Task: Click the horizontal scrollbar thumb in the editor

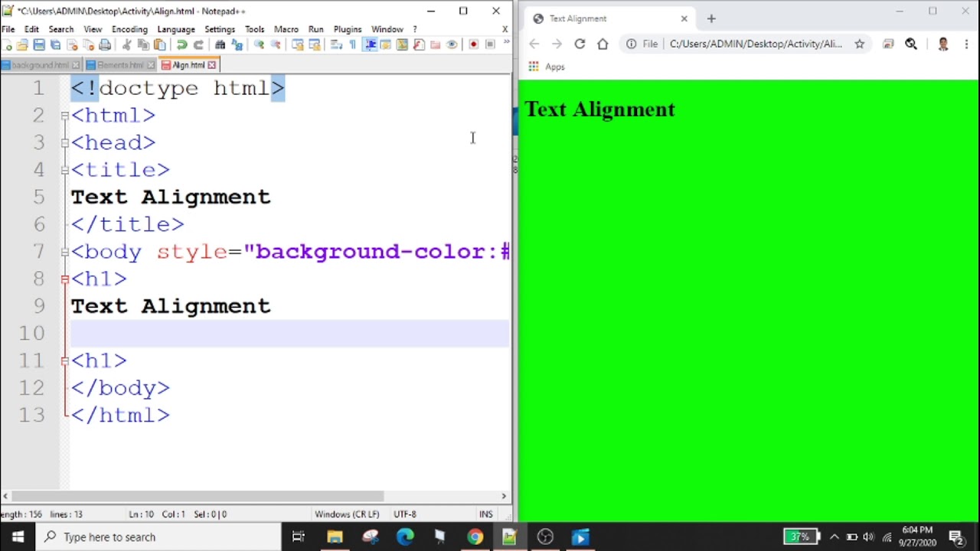Action: 198,496
